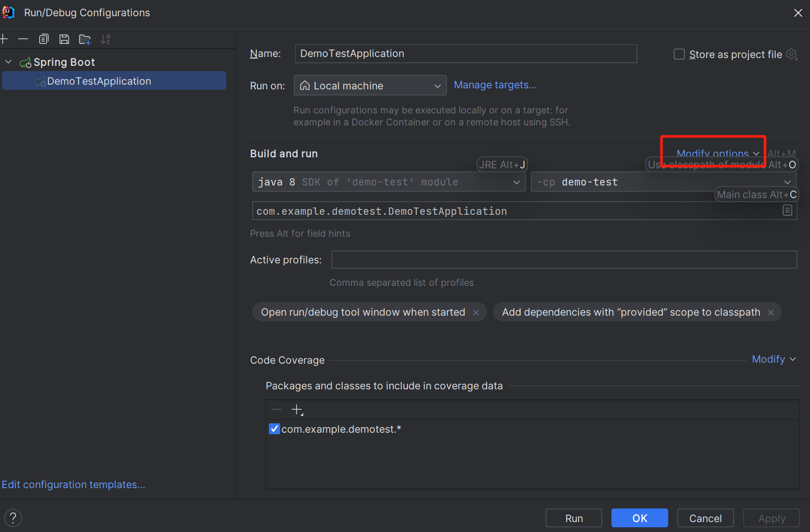The height and width of the screenshot is (532, 810).
Task: Save configuration toolbar icon
Action: pos(64,39)
